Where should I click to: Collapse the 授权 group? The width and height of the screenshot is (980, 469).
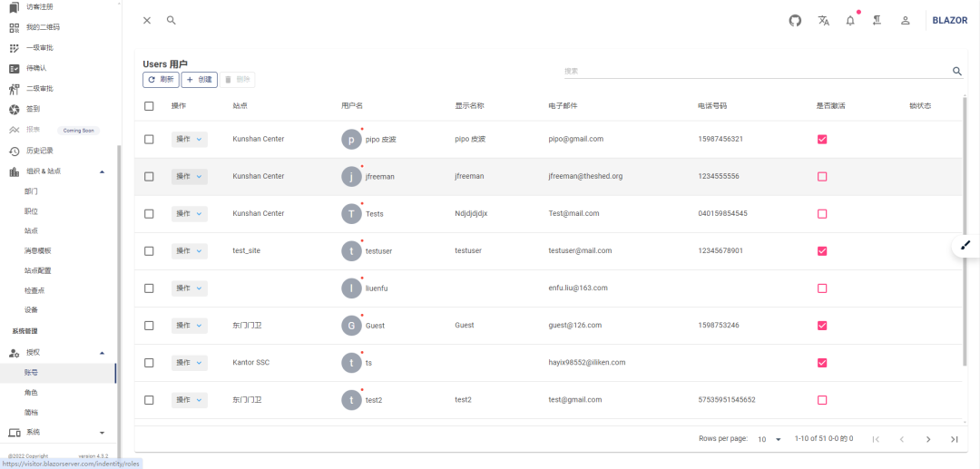(57, 353)
